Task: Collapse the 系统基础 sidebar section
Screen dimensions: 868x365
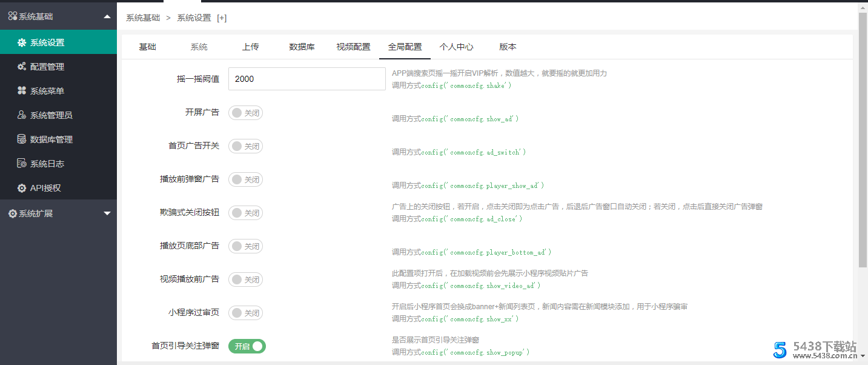Action: (x=107, y=16)
